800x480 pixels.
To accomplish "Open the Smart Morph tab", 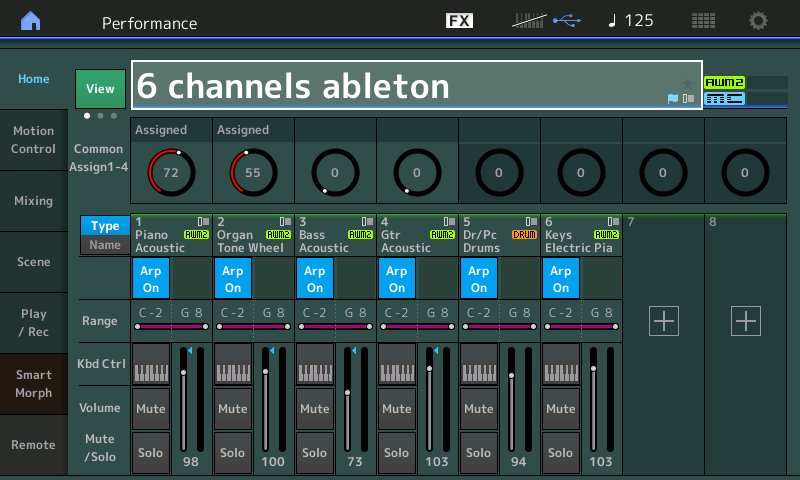I will pos(34,384).
